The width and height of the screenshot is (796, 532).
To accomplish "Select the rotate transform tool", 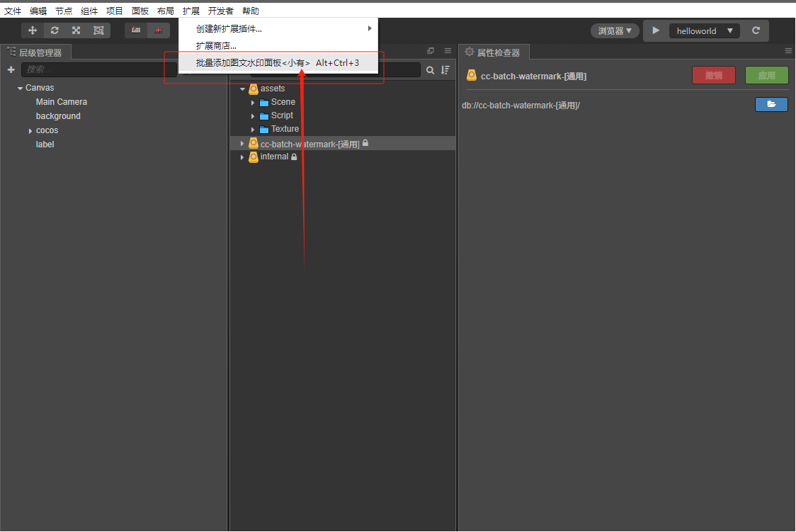I will pos(55,30).
